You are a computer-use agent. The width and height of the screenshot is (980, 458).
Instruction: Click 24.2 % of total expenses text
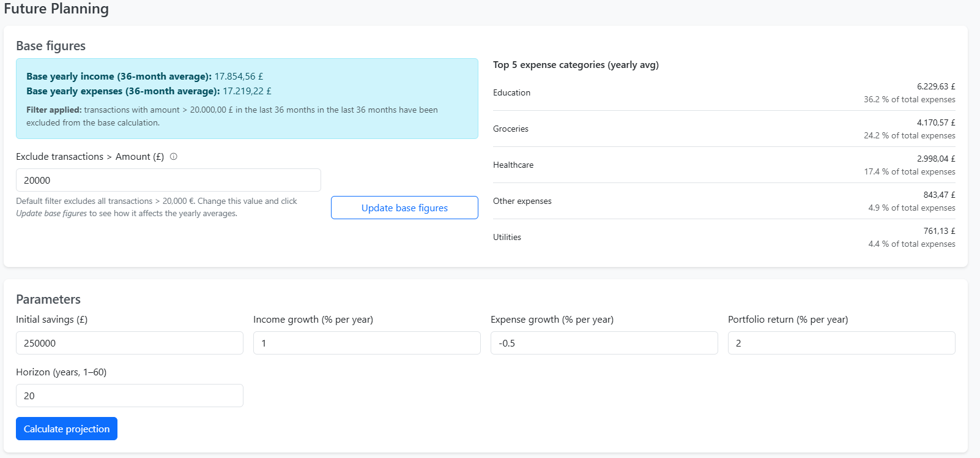(910, 135)
